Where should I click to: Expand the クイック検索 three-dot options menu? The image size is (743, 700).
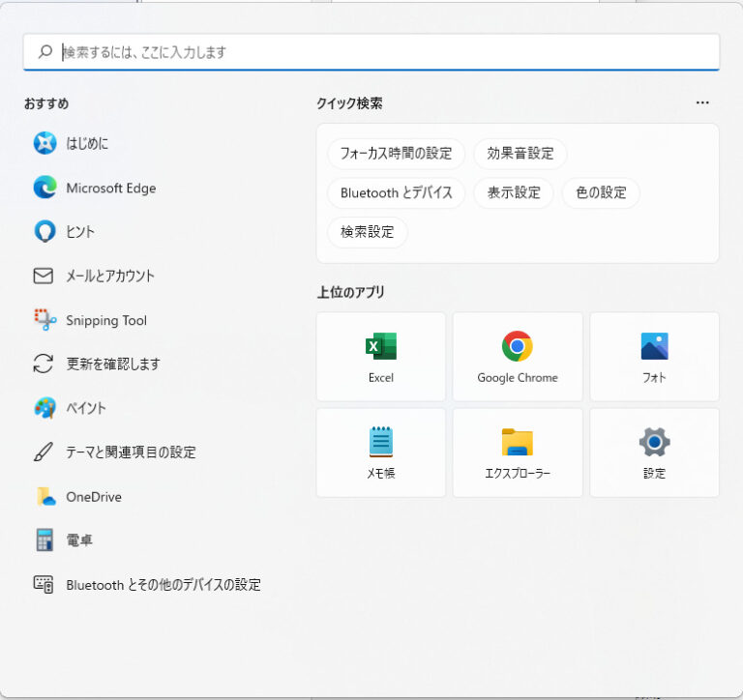coord(702,103)
